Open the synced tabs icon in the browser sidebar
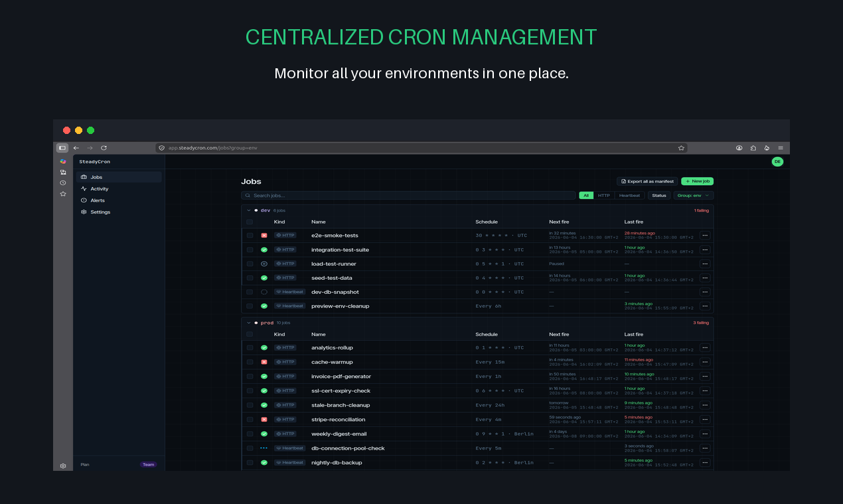This screenshot has width=843, height=504. [x=63, y=172]
